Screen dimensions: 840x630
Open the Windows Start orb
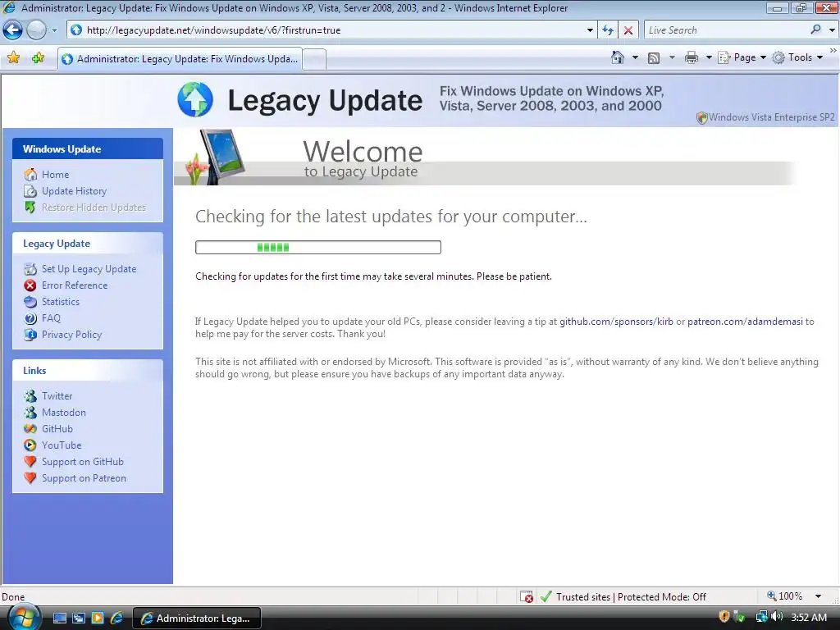tap(24, 617)
